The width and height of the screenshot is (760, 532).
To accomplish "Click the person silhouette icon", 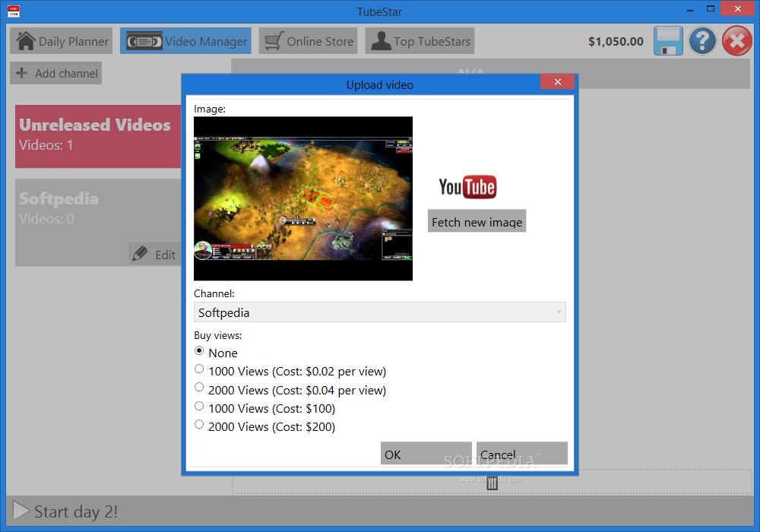I will point(381,41).
